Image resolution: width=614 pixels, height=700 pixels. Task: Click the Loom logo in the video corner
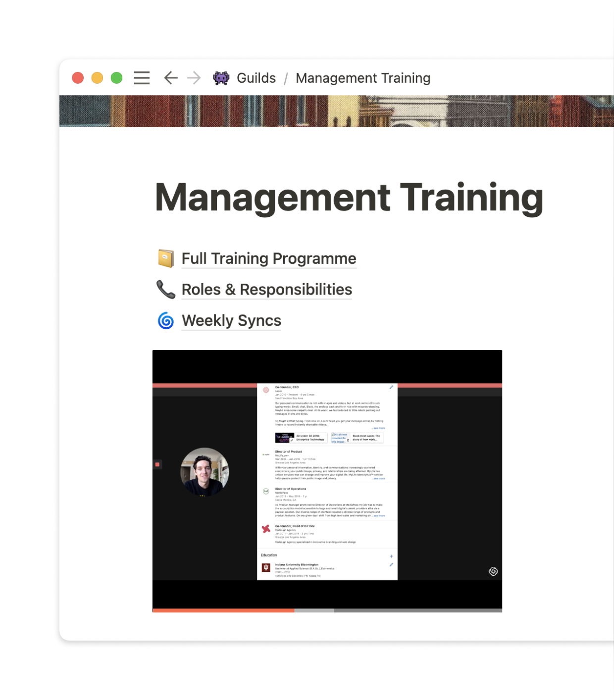(x=493, y=571)
